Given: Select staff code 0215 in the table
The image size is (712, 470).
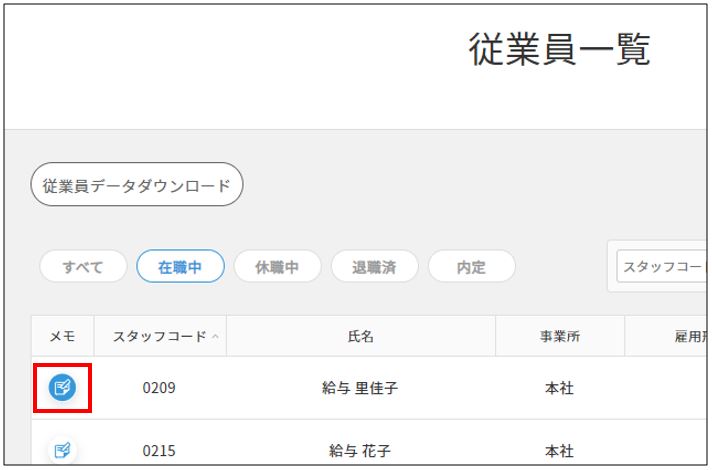Looking at the screenshot, I should 159,451.
